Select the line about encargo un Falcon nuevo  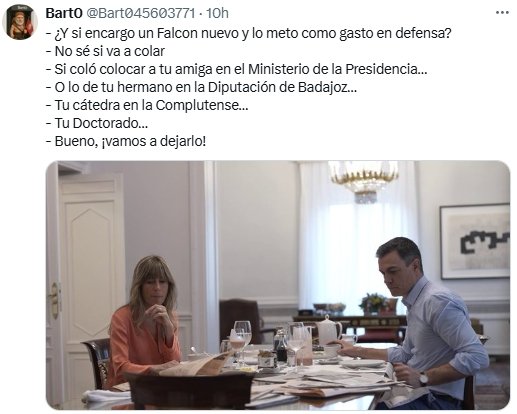[248, 33]
